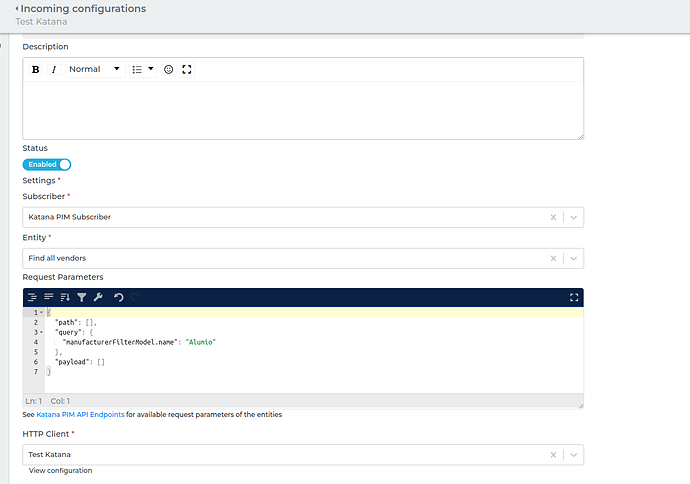The width and height of the screenshot is (690, 484).
Task: Expand Description editor to fullscreen
Action: pos(187,69)
